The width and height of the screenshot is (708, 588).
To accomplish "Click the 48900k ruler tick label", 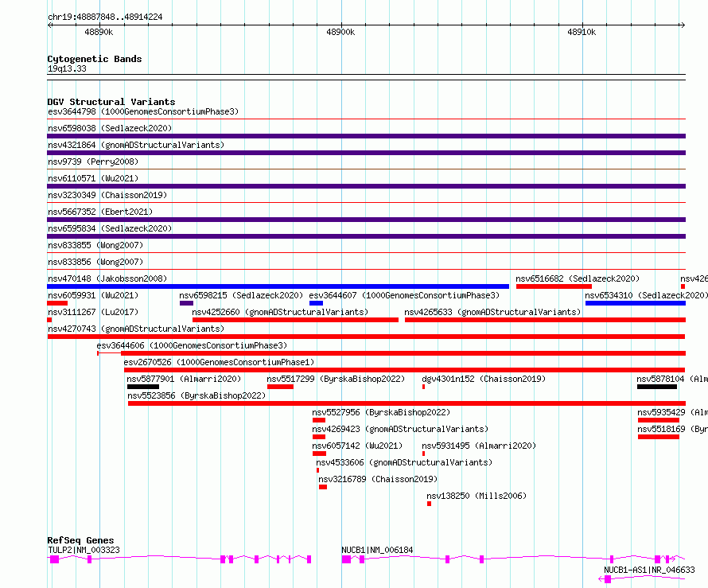I will [x=340, y=32].
